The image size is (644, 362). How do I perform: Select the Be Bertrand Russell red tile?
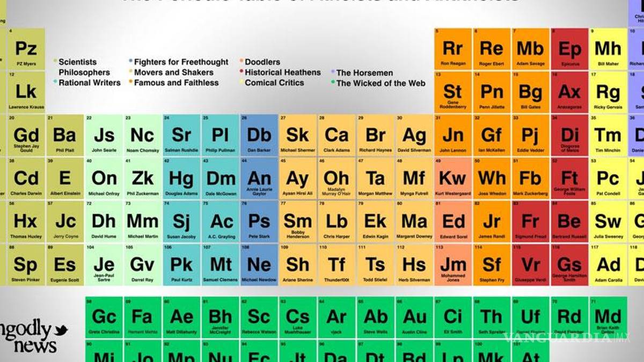click(x=569, y=222)
